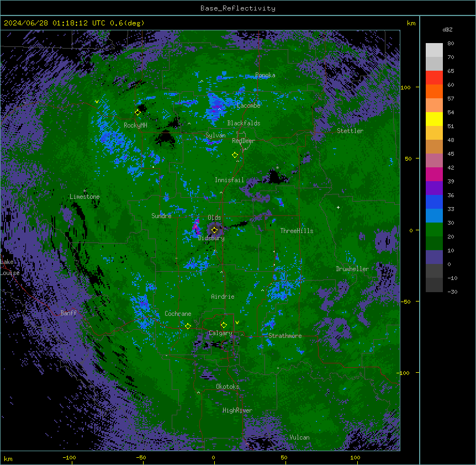Click the yellow station marker near RockyMH
476x465 pixels.
tap(138, 113)
